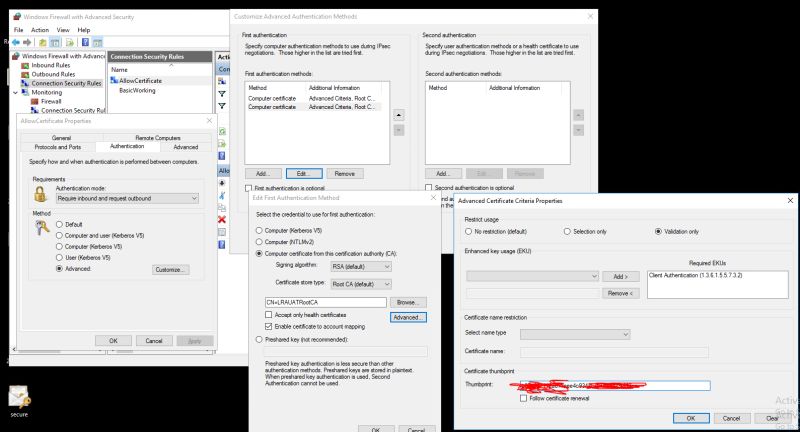Open the View menu
Image resolution: width=800 pixels, height=432 pixels.
click(63, 30)
